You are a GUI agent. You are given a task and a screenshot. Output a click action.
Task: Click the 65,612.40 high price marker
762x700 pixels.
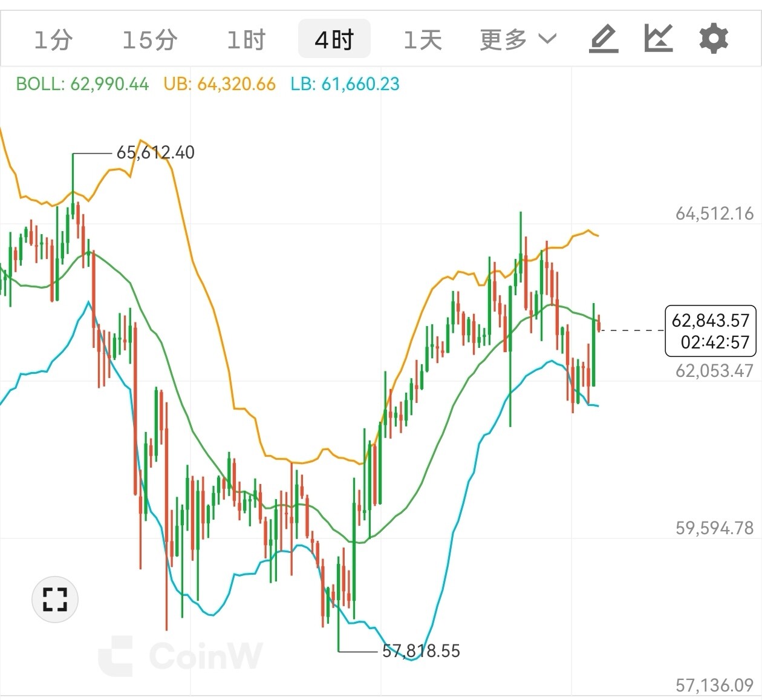tap(155, 152)
